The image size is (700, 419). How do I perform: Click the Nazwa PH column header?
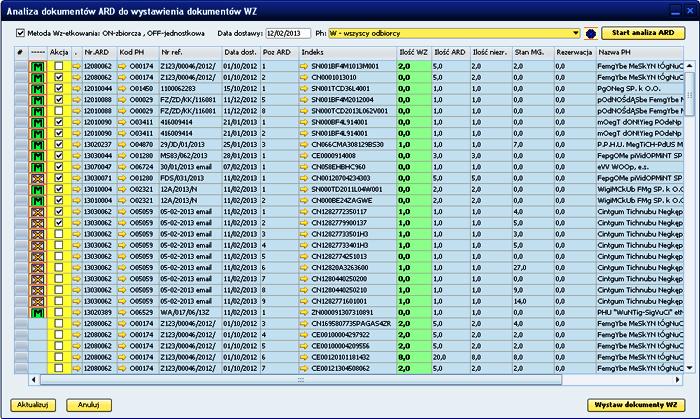click(x=639, y=53)
